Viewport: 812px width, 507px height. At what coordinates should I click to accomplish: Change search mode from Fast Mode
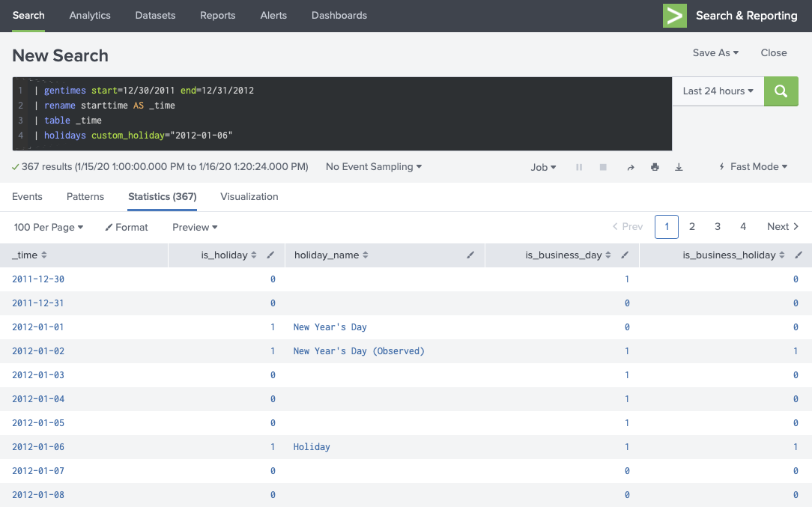point(754,167)
